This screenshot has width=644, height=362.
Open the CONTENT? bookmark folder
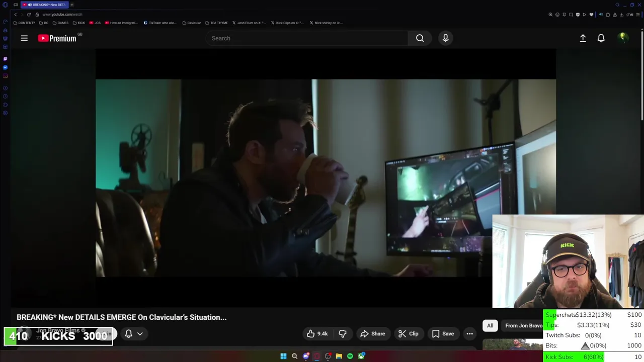(x=24, y=23)
